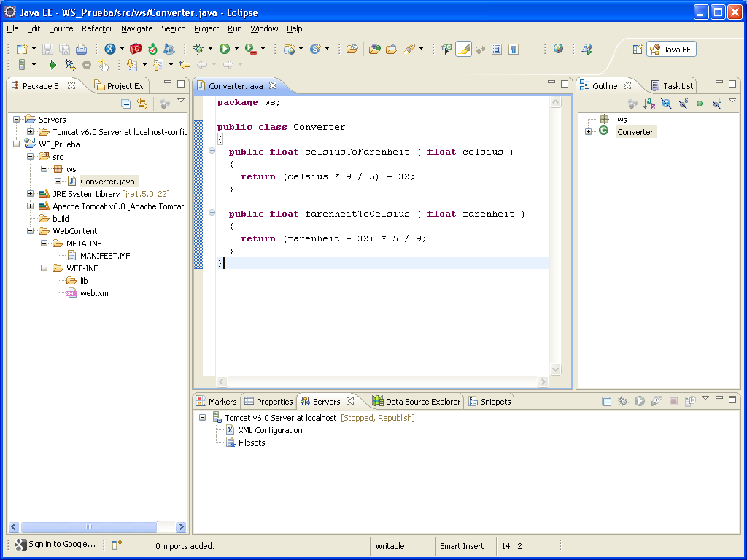Click the green Run button icon
747x560 pixels.
225,49
